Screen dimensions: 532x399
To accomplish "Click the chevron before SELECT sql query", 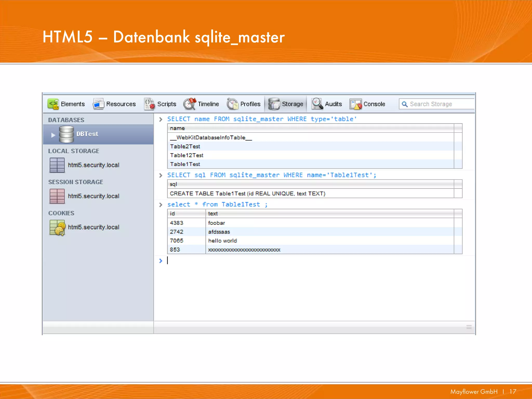I will click(x=161, y=175).
